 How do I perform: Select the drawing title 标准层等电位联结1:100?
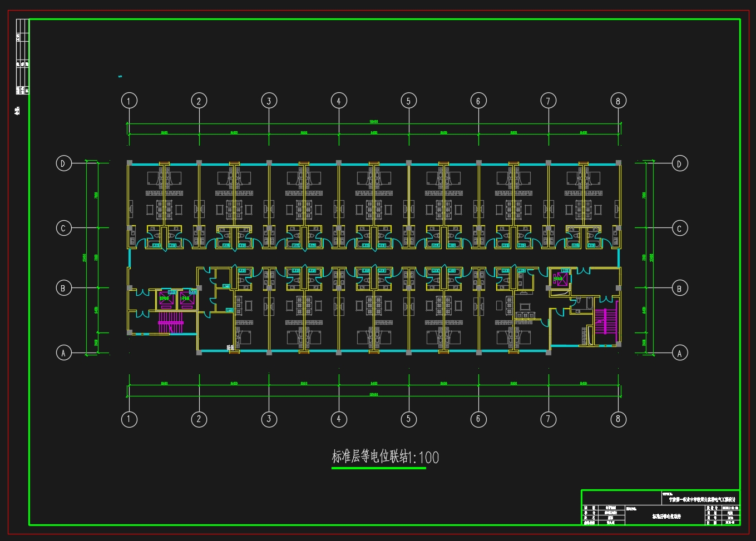coord(386,457)
